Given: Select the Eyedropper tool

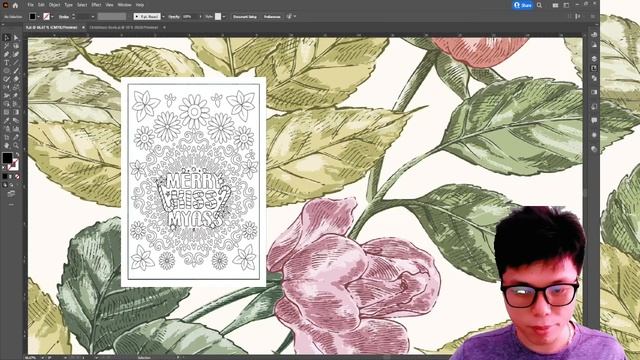Looking at the screenshot, I should pyautogui.click(x=7, y=120).
